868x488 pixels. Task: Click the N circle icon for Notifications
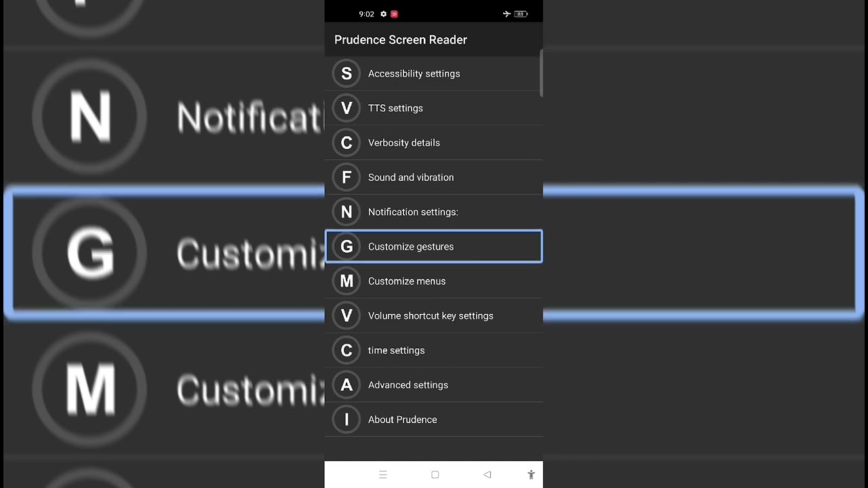coord(347,211)
